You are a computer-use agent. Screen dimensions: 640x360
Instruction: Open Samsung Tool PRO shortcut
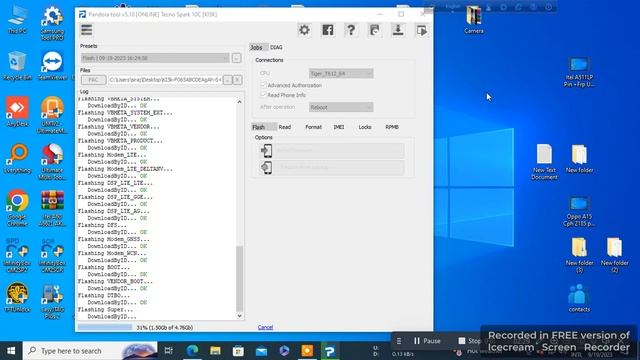[52, 23]
